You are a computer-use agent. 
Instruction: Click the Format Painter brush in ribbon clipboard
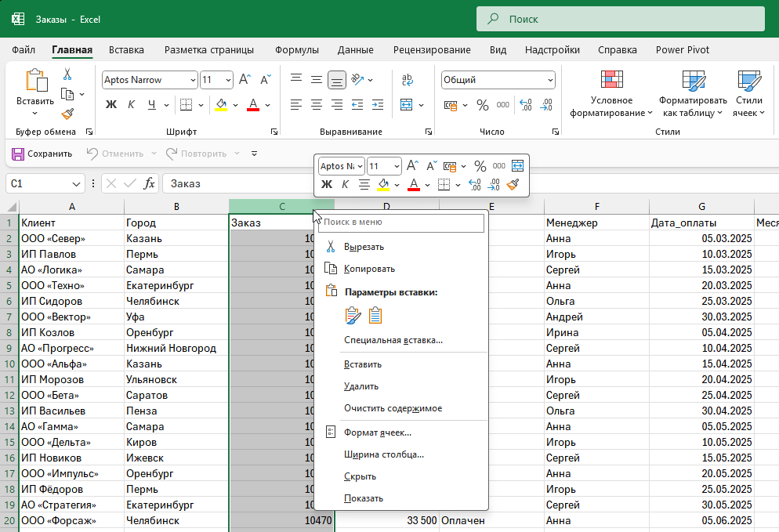[67, 114]
